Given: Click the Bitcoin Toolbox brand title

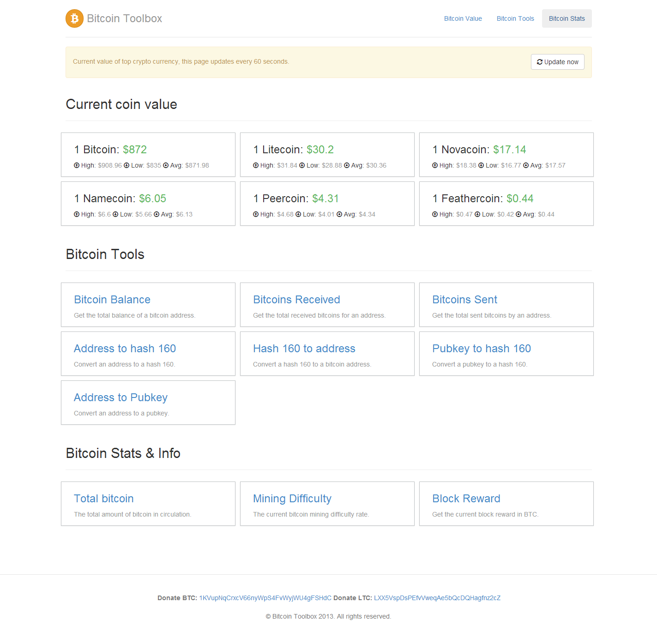Looking at the screenshot, I should tap(125, 18).
